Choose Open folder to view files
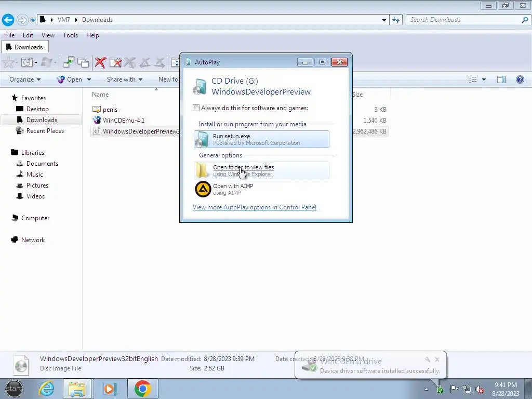This screenshot has height=399, width=532. point(261,170)
